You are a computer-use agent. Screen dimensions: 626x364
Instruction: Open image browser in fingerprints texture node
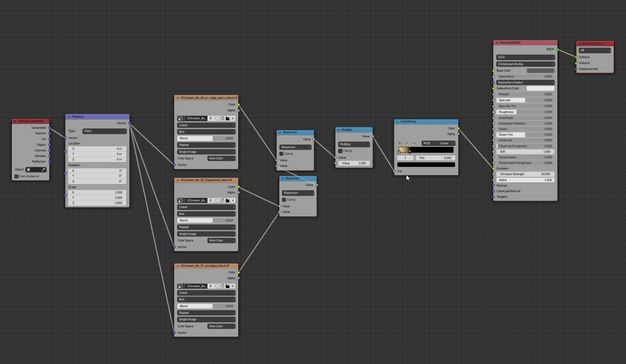coord(181,200)
